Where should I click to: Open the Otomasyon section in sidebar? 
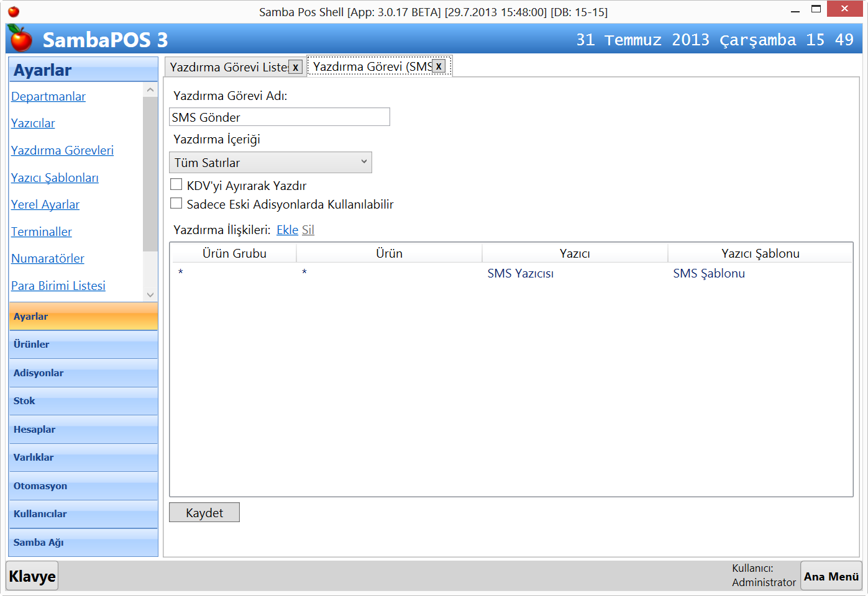pos(83,486)
